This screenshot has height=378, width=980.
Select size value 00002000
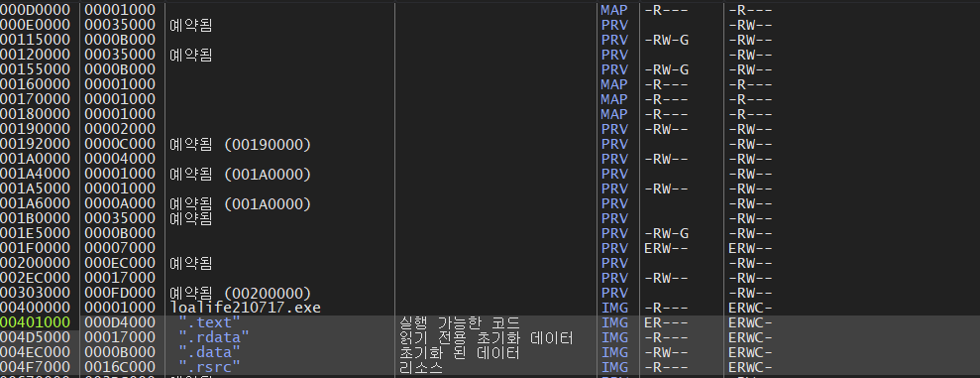(x=120, y=130)
